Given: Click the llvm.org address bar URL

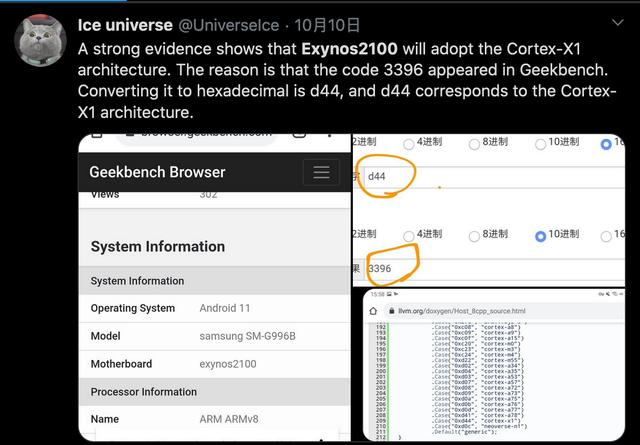Looking at the screenshot, I should coord(462,311).
